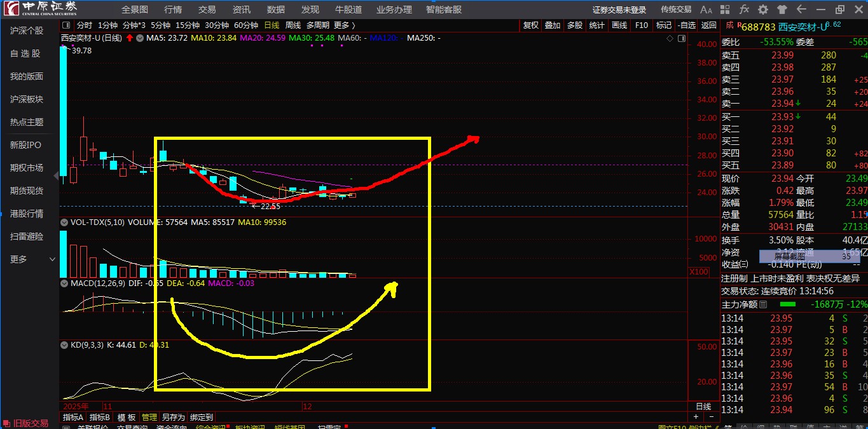Toggle the panel layout icon left of 分时

click(66, 25)
